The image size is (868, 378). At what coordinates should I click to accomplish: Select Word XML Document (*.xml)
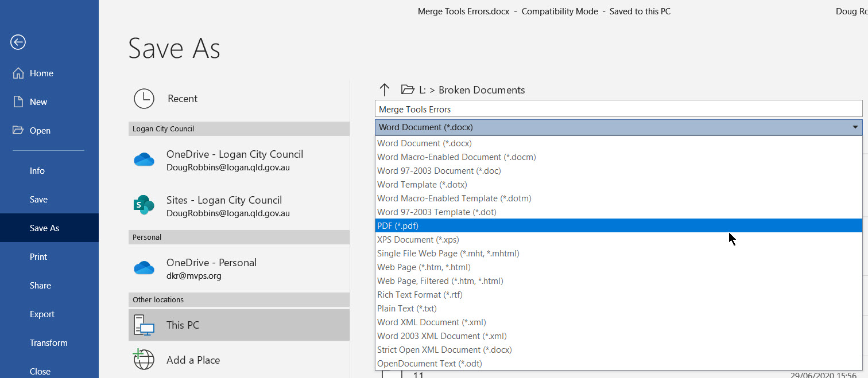(x=618, y=322)
